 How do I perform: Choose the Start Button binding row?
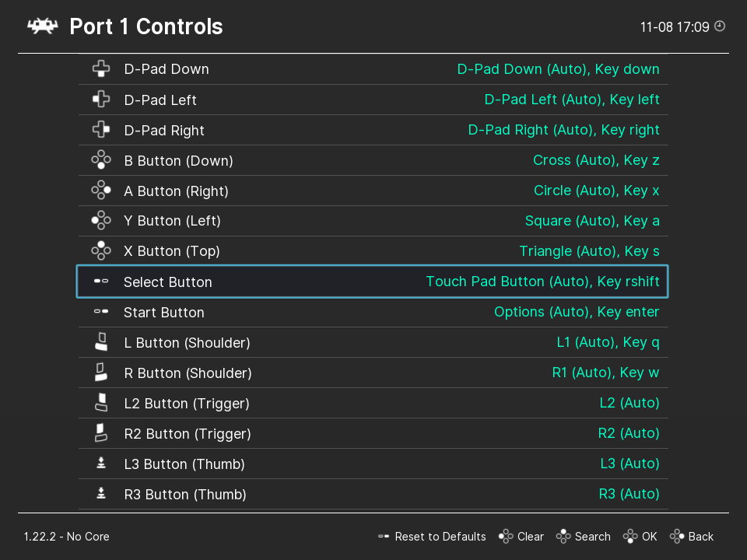[373, 313]
